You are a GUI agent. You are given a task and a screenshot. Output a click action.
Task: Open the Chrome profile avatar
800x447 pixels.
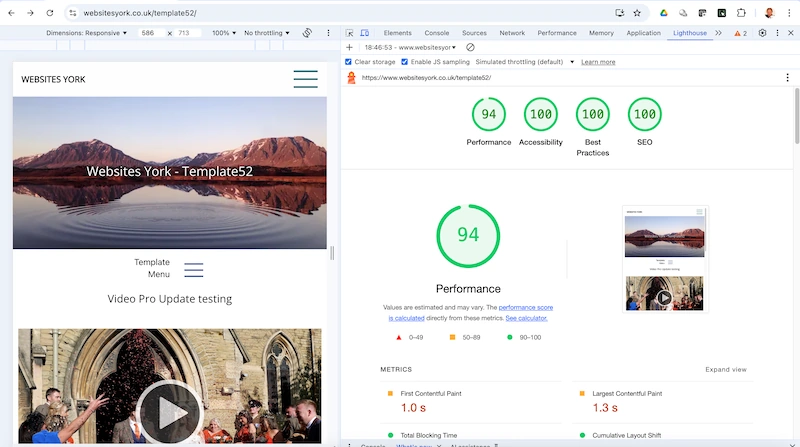coord(769,13)
